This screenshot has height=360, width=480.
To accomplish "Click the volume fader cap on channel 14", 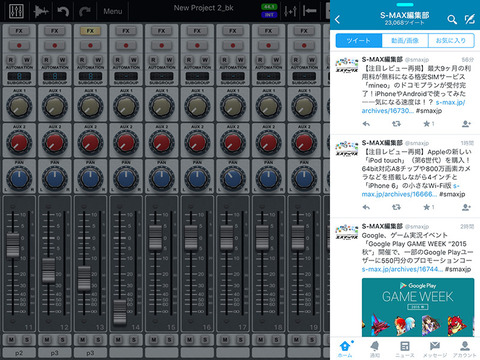I will [x=119, y=312].
